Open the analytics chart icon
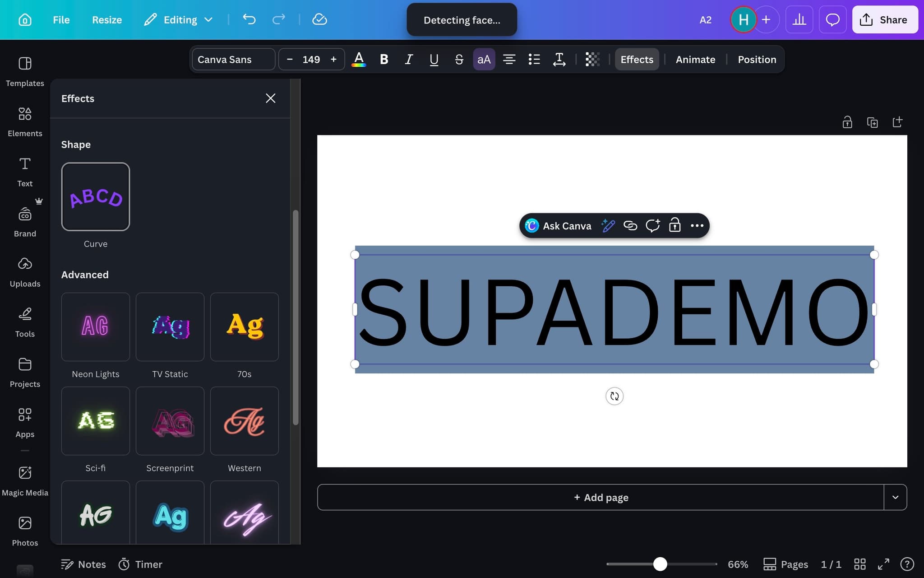 pos(799,19)
